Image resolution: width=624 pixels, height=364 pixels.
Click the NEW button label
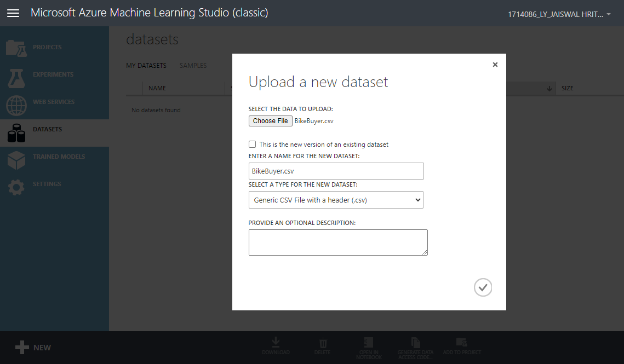point(42,348)
